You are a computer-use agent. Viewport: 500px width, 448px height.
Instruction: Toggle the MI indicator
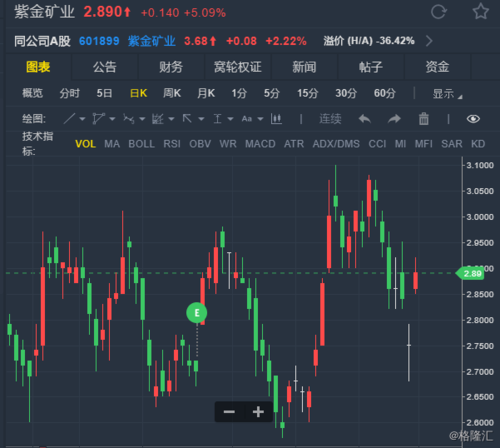coord(400,144)
